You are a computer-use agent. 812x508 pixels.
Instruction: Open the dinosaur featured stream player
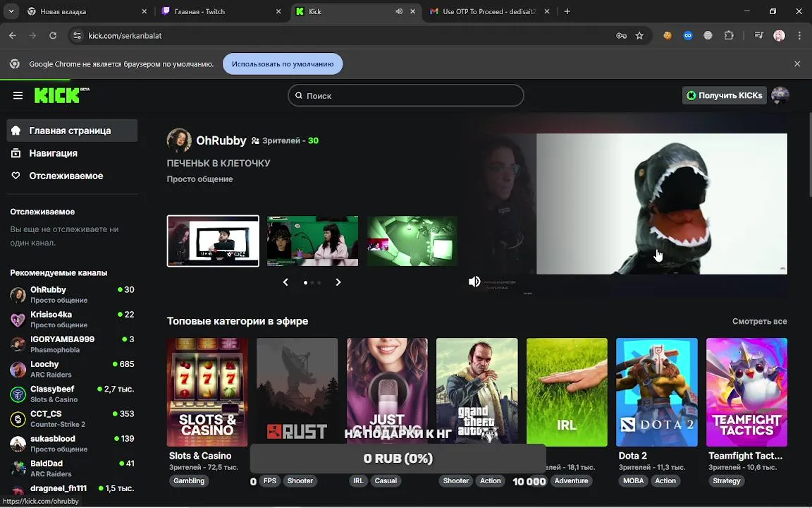click(x=662, y=204)
